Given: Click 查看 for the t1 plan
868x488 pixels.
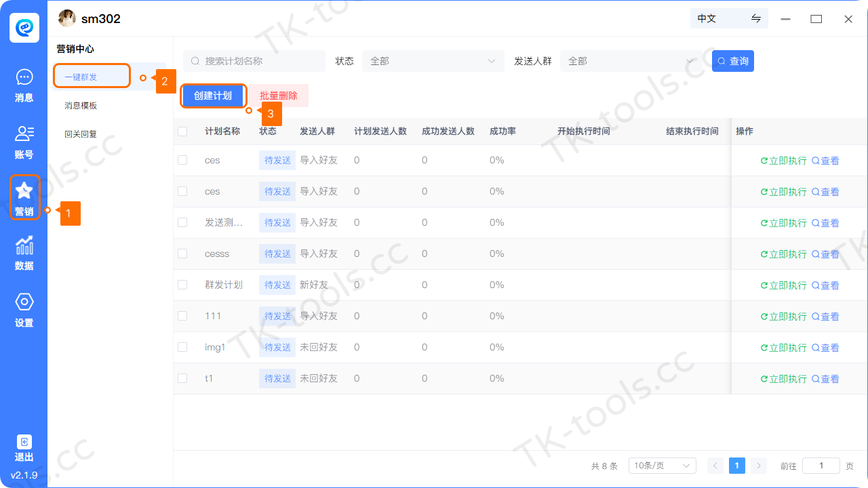Looking at the screenshot, I should point(825,379).
